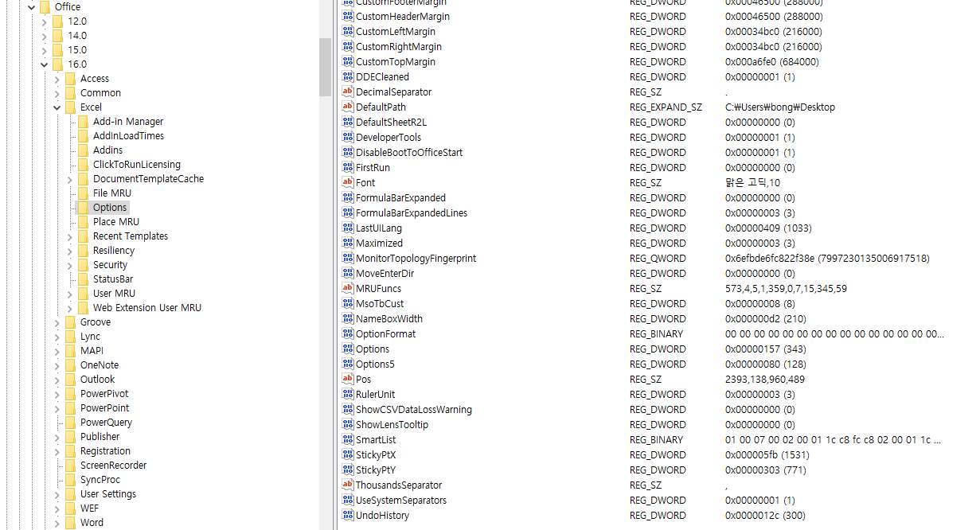The height and width of the screenshot is (530, 980).
Task: Select the ShowCSVDataLossWarning value
Action: pyautogui.click(x=414, y=410)
